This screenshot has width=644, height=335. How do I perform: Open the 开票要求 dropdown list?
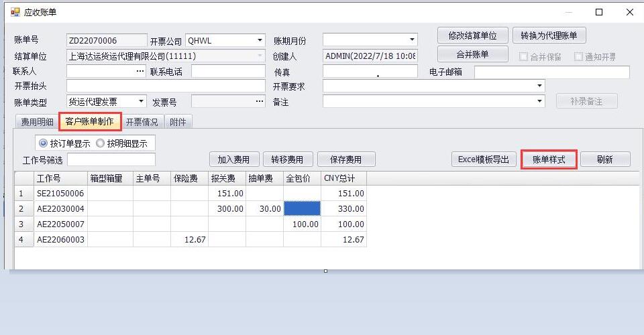pos(539,86)
